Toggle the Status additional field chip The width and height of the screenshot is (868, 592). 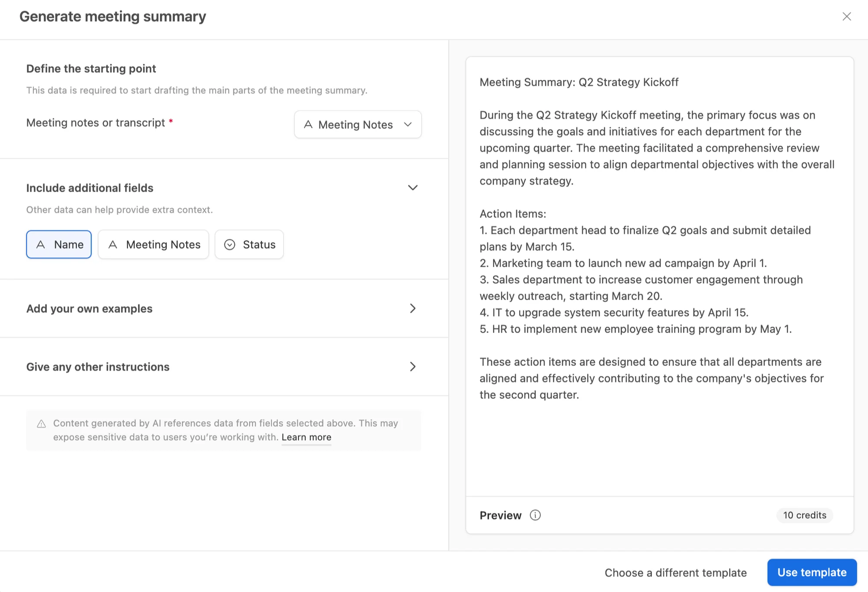tap(250, 245)
